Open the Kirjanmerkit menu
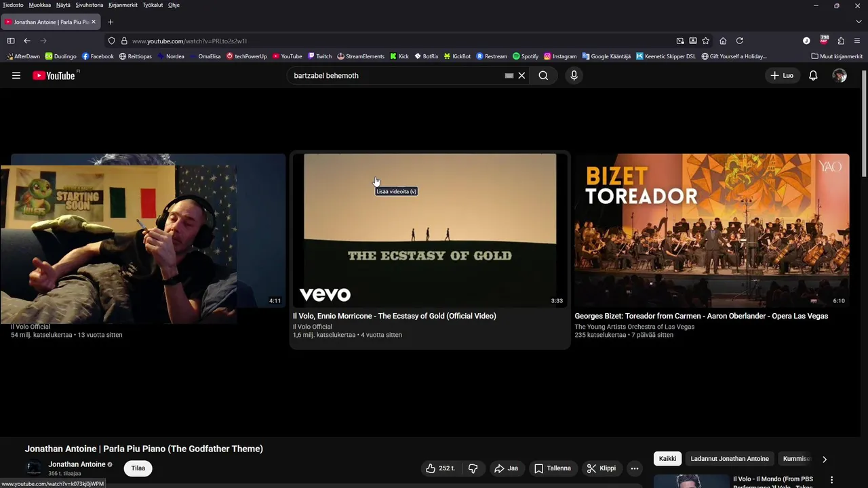This screenshot has width=868, height=488. click(123, 5)
